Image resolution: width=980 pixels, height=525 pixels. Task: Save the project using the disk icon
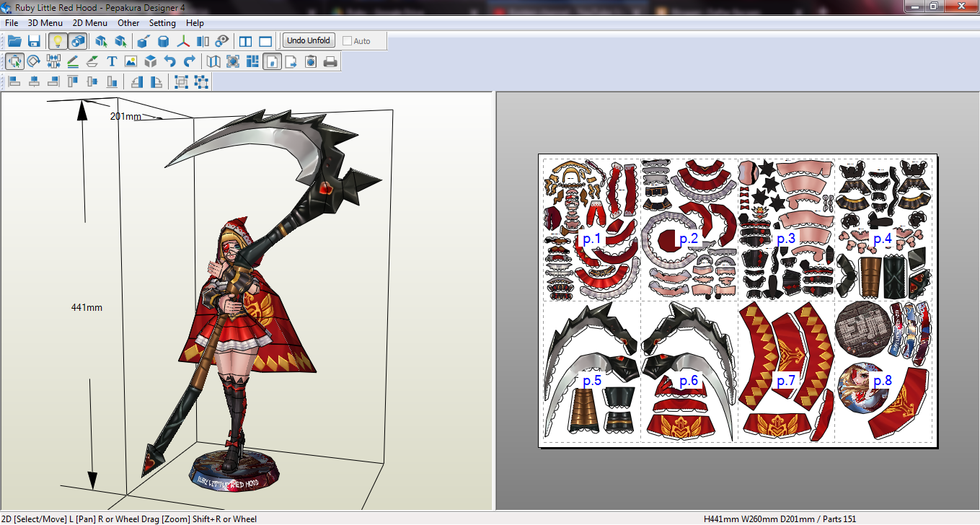point(34,41)
